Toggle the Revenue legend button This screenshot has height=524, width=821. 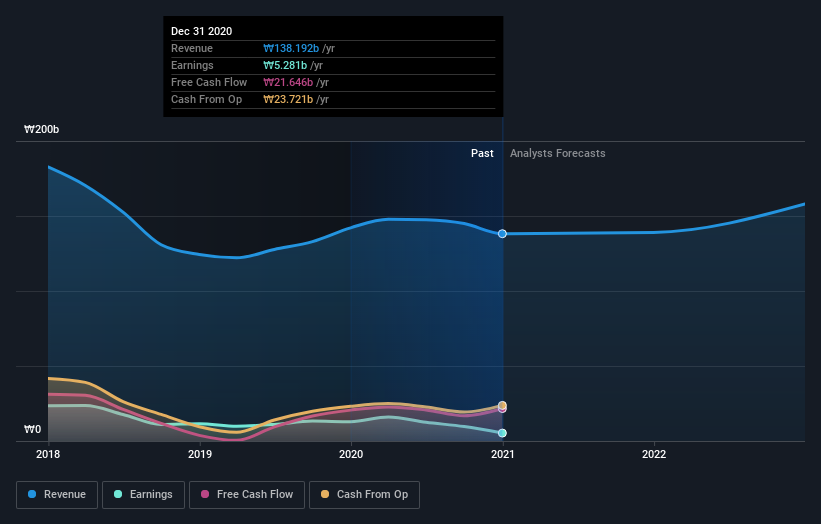57,495
